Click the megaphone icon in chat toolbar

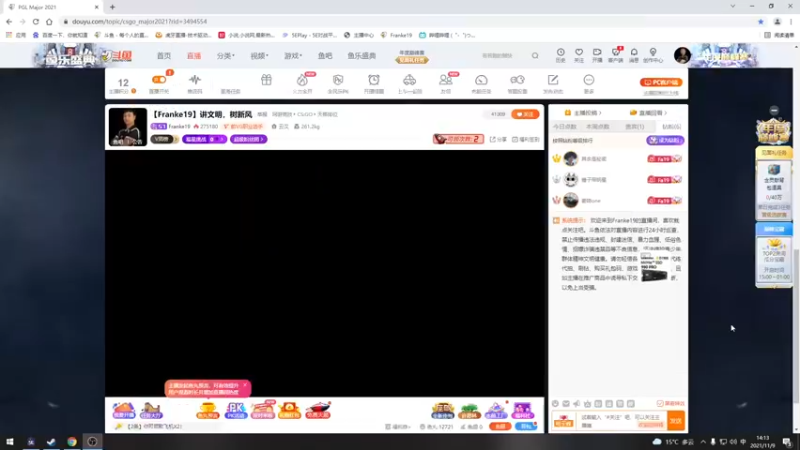[577, 404]
